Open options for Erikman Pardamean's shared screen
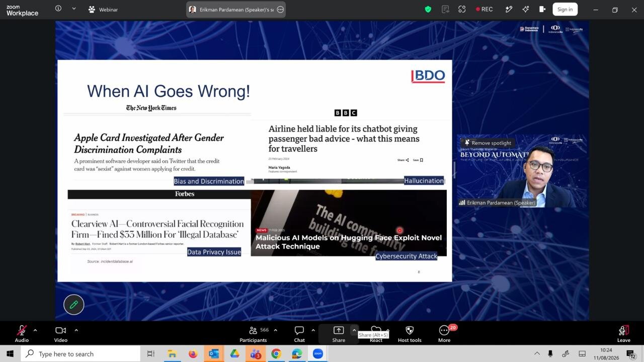Image resolution: width=644 pixels, height=362 pixels. click(280, 9)
